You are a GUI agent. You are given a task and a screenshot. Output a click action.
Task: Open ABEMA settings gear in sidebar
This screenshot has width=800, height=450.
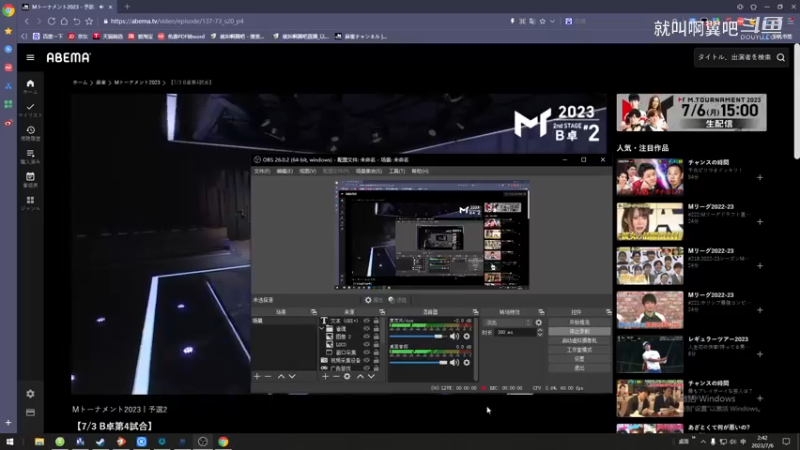tap(30, 394)
